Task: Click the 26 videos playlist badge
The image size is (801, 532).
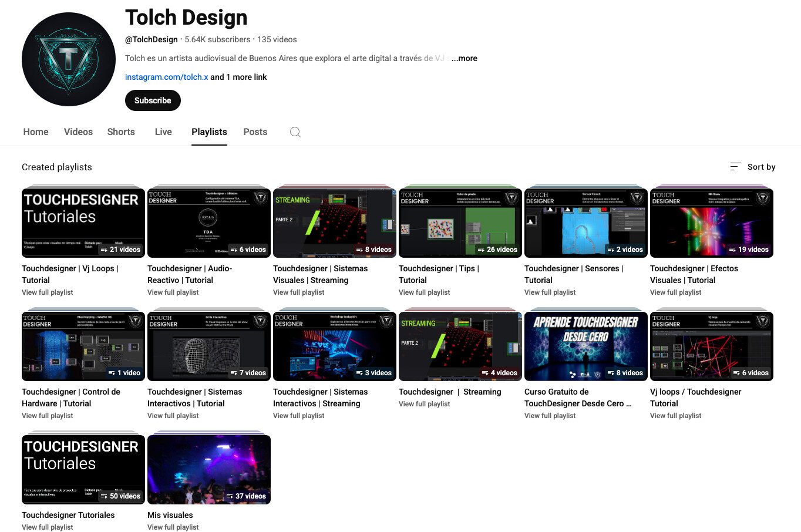Action: click(x=497, y=250)
